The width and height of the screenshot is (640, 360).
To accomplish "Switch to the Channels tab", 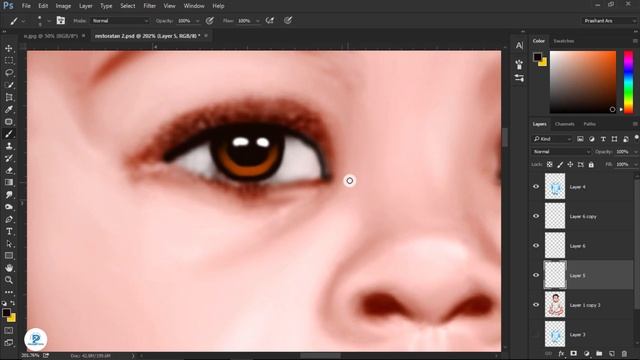I will pyautogui.click(x=564, y=124).
